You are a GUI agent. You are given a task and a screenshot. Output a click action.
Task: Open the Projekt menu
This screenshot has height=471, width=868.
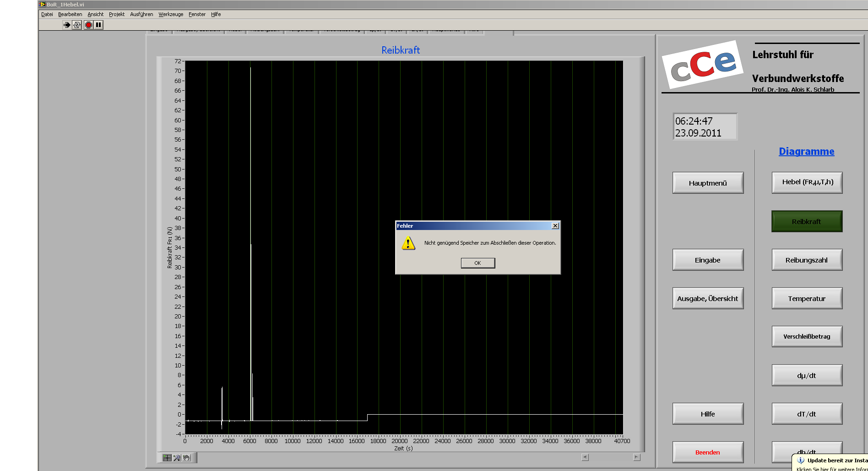pos(117,14)
